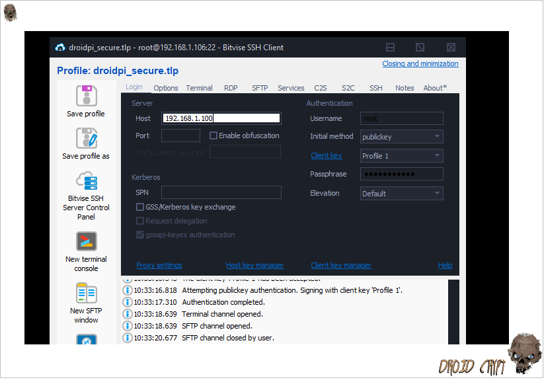
Task: Click the Proxy settings link
Action: pos(159,265)
